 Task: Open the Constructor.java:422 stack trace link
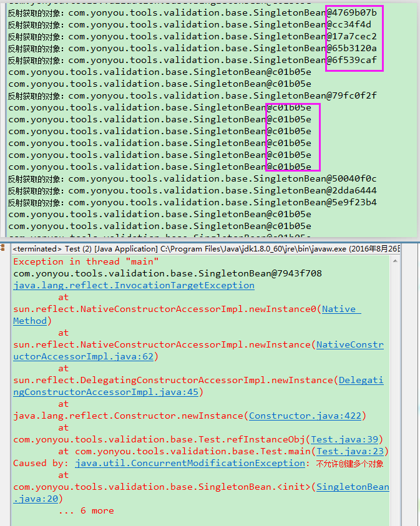305,416
